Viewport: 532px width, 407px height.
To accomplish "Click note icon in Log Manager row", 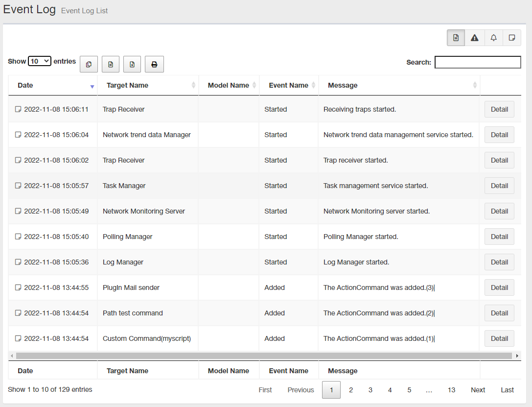I will (x=18, y=262).
